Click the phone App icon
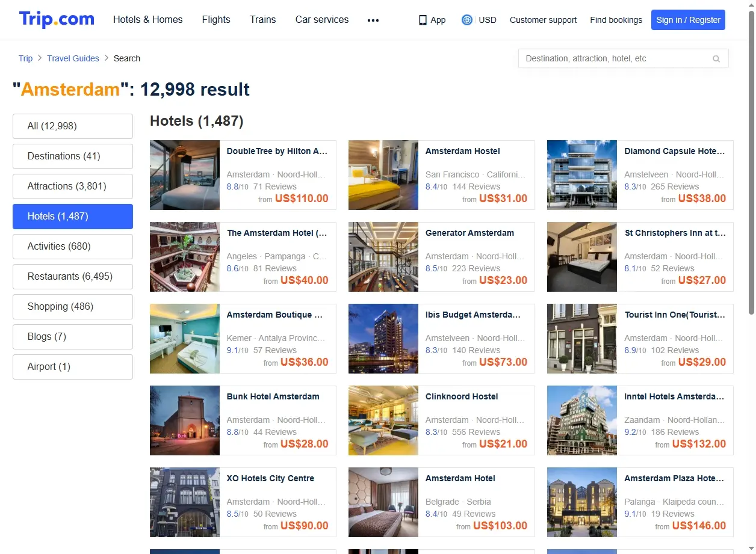Viewport: 756px width, 554px height. pos(423,20)
